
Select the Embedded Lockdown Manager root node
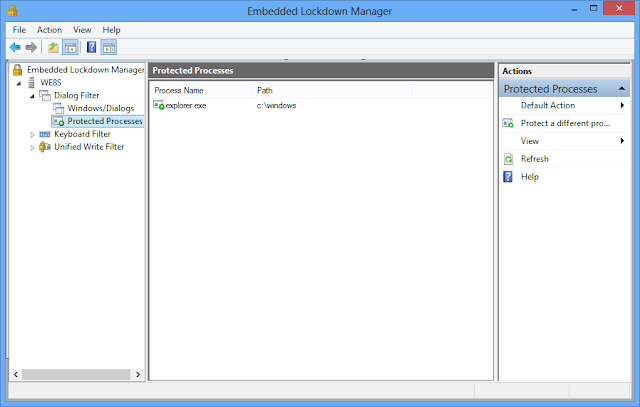[x=85, y=70]
